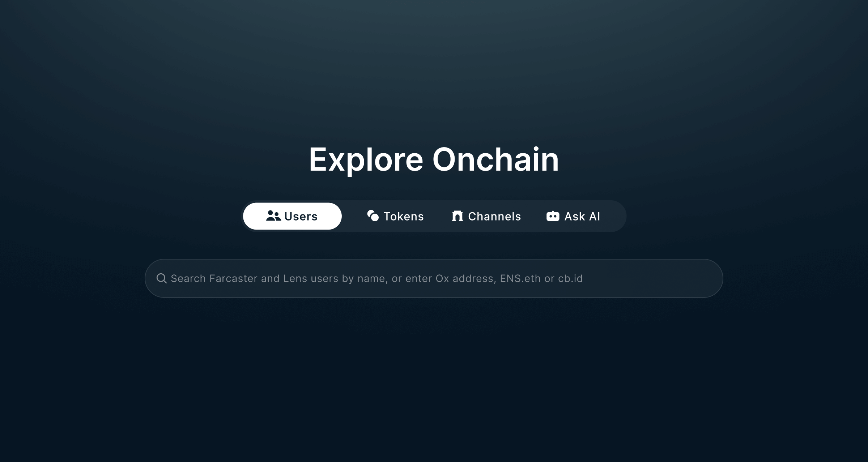Image resolution: width=868 pixels, height=462 pixels.
Task: Switch to the Tokens tab
Action: (395, 216)
